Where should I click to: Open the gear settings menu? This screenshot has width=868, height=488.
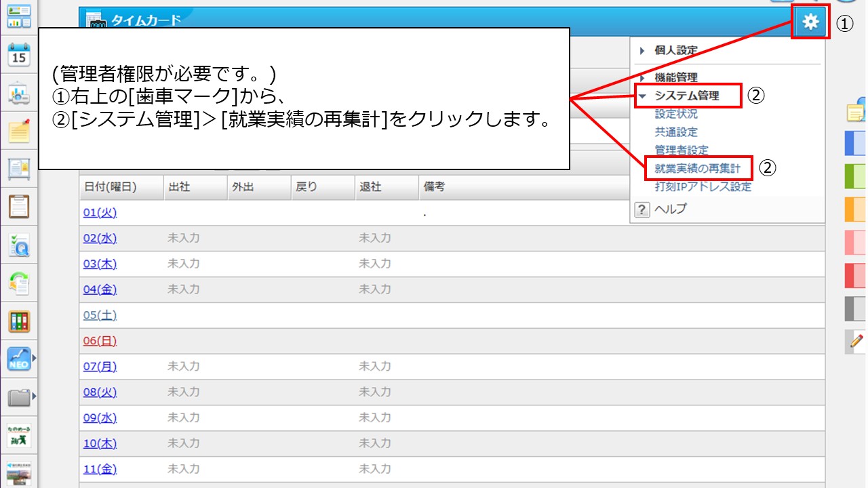pos(810,22)
